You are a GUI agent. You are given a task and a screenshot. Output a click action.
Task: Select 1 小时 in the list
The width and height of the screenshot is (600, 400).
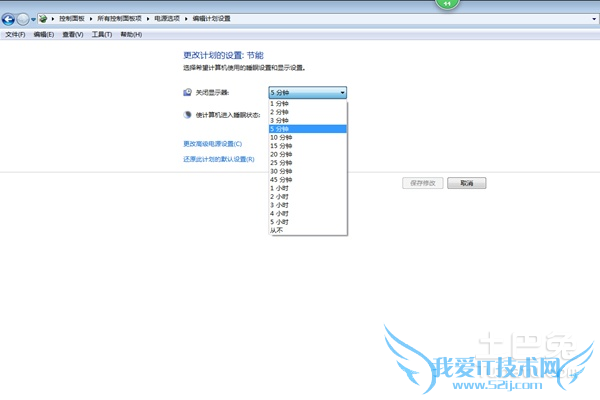tap(308, 188)
